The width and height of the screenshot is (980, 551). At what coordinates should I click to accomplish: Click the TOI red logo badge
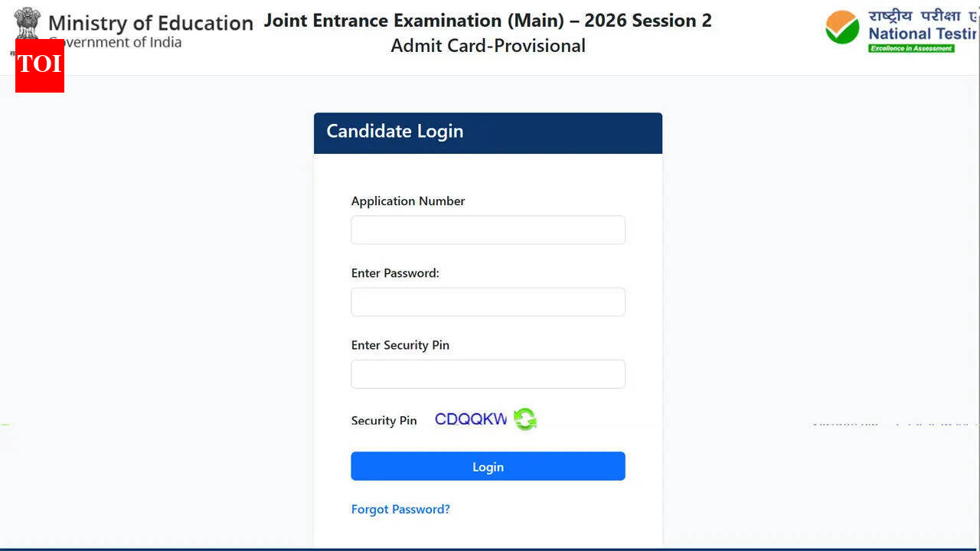39,65
